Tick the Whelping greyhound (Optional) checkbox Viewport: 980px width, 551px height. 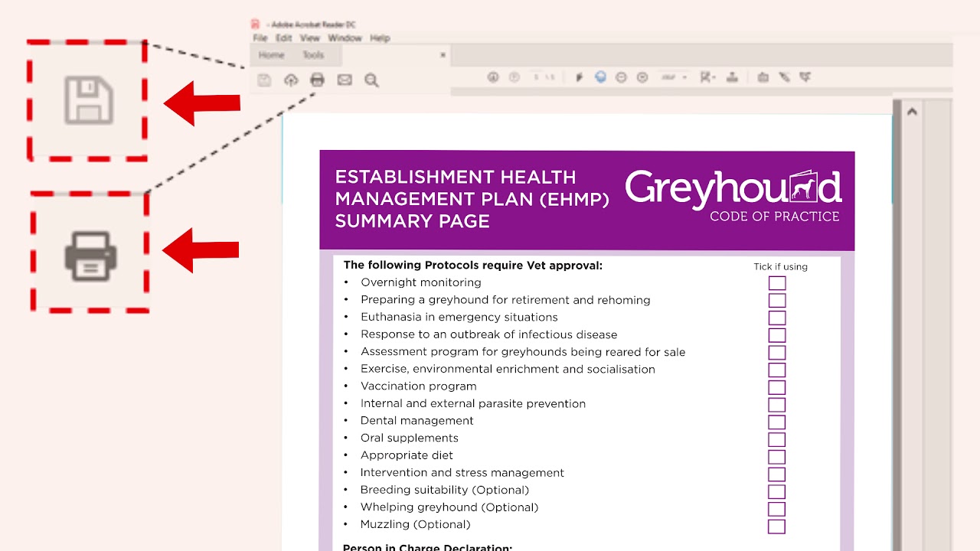[777, 509]
